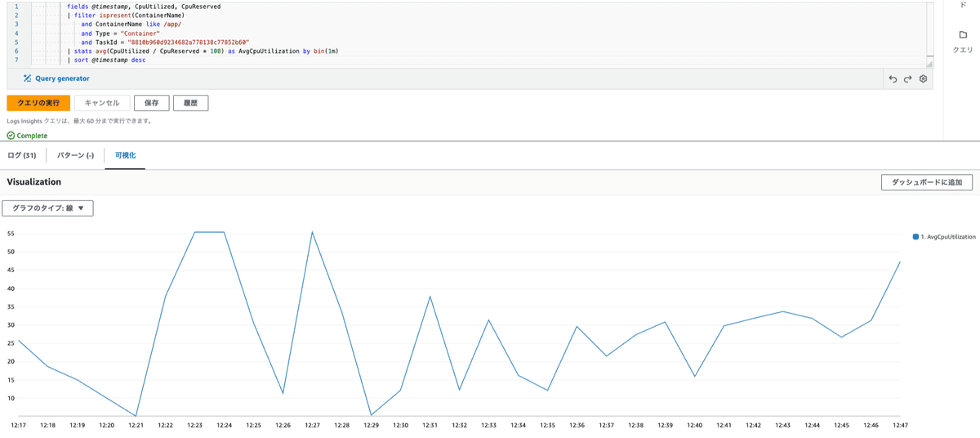The height and width of the screenshot is (438, 980).
Task: Click the undo arrow icon in the query editor
Action: pos(893,79)
